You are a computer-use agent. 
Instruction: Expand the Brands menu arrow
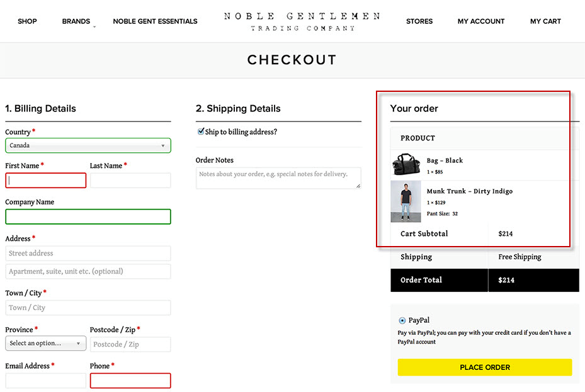click(x=94, y=27)
